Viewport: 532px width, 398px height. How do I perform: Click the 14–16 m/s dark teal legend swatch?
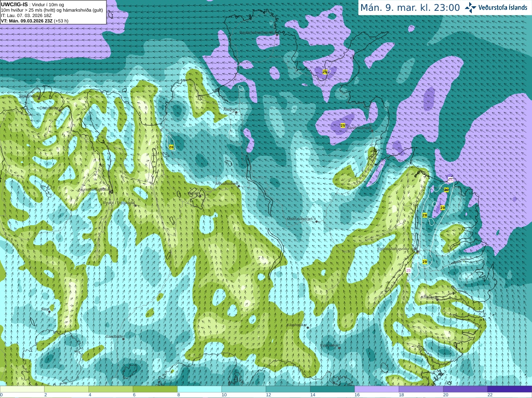click(x=332, y=389)
